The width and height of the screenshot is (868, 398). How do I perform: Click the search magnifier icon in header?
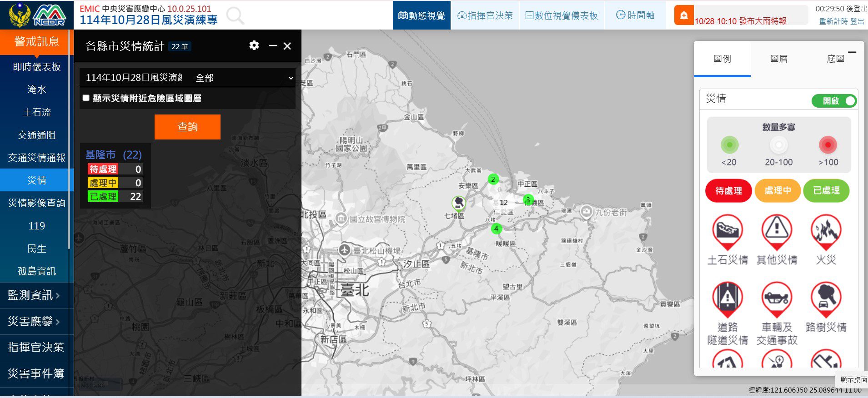235,16
